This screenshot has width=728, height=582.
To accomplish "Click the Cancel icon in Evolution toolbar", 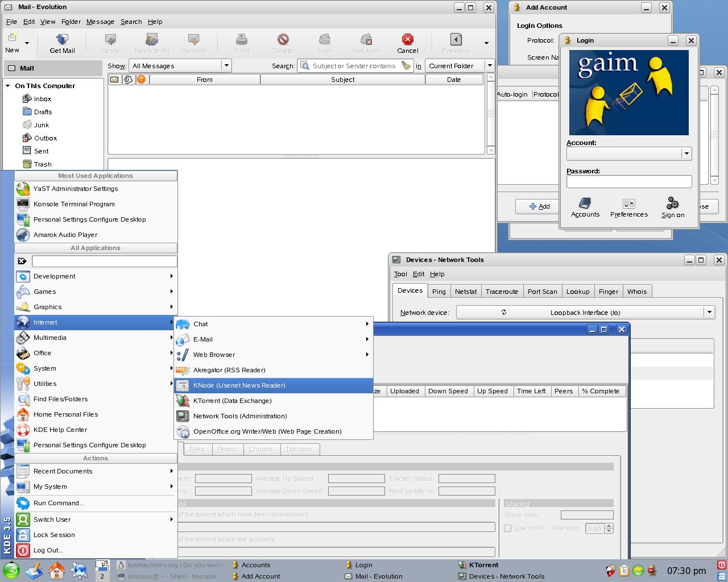I will click(x=407, y=39).
